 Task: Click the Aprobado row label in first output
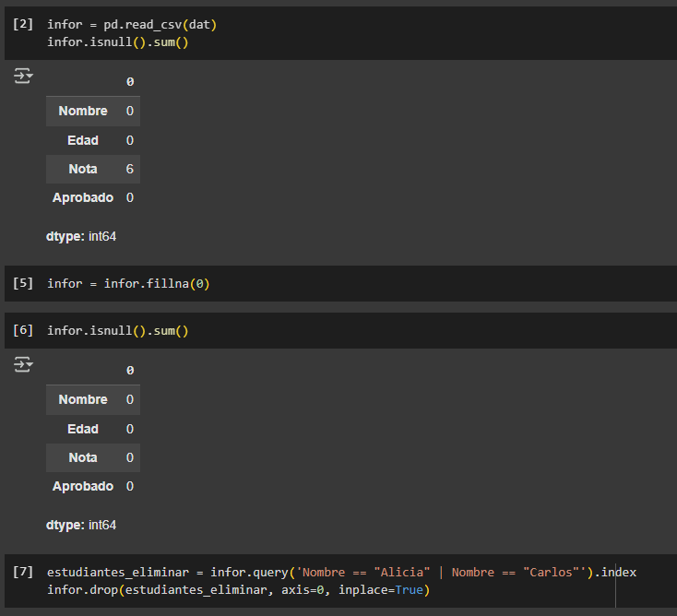click(x=83, y=197)
